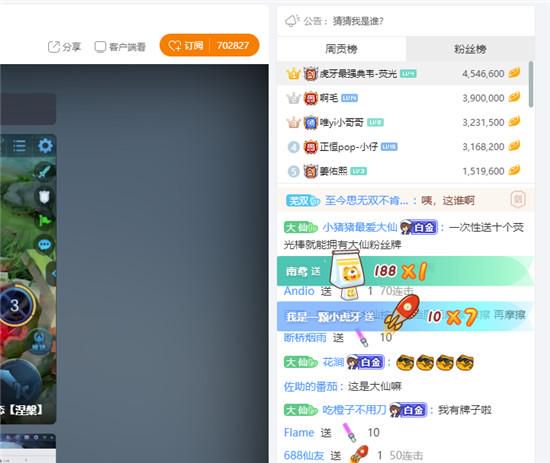Click the shield icon in game overlay
The image size is (550, 463).
pyautogui.click(x=44, y=196)
